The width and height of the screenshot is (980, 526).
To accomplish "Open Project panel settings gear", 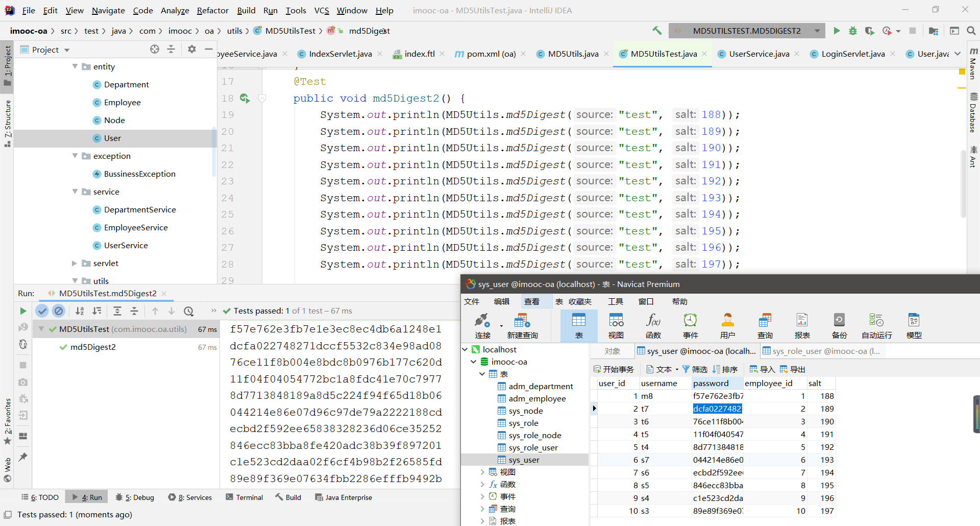I will [x=192, y=49].
